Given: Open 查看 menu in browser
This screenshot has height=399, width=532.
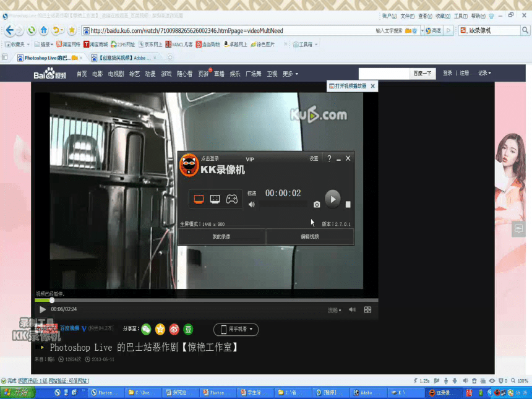Looking at the screenshot, I should click(425, 16).
